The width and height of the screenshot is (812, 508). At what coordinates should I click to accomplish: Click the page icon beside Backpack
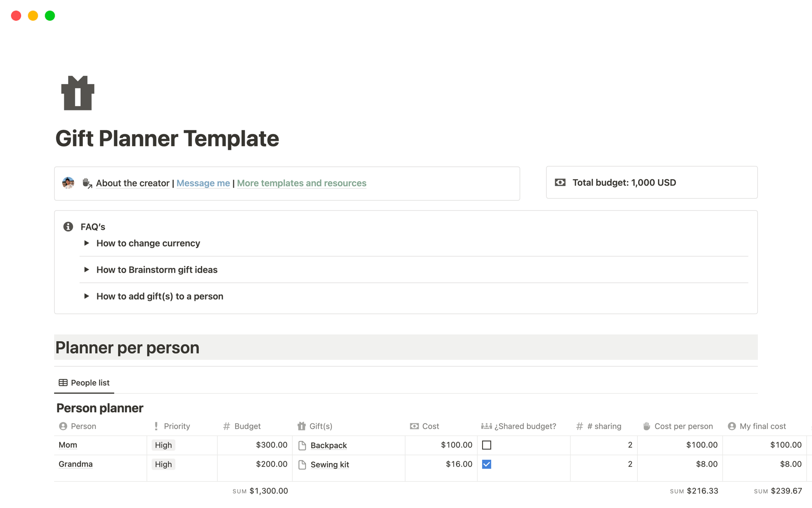coord(302,445)
